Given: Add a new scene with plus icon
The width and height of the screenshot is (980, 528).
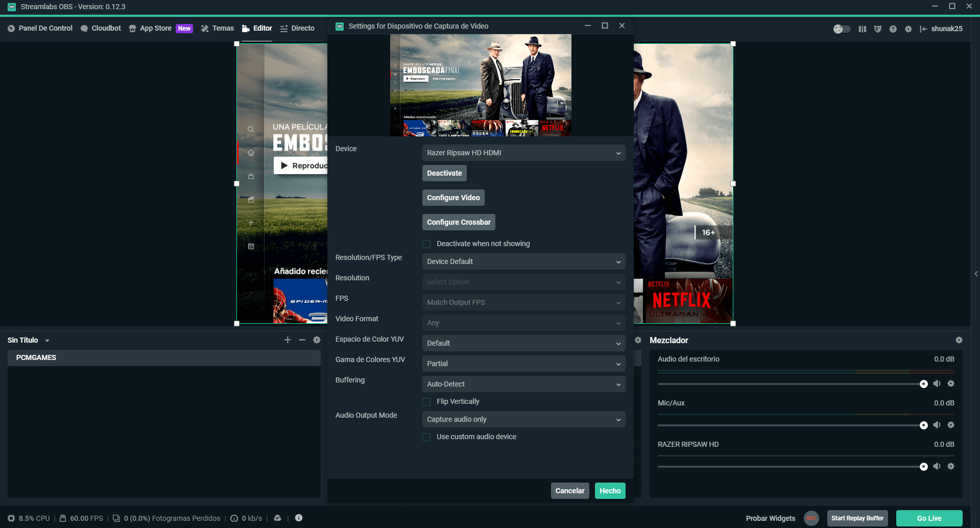Looking at the screenshot, I should (x=288, y=340).
